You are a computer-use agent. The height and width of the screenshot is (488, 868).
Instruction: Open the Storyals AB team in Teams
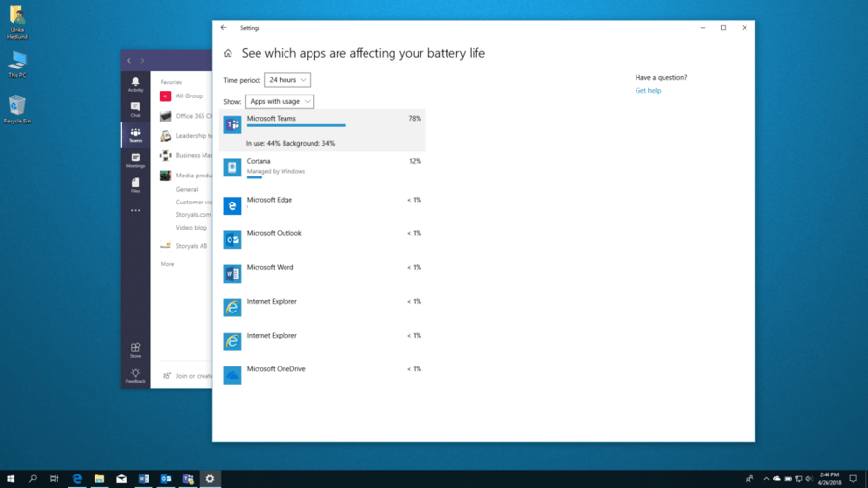185,246
